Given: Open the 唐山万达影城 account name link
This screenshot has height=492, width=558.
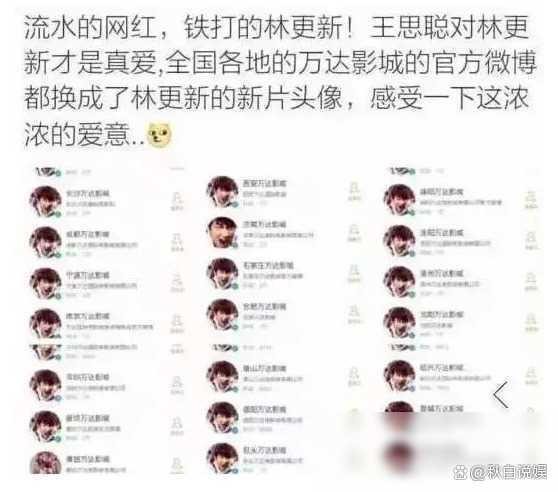Looking at the screenshot, I should coord(265,368).
